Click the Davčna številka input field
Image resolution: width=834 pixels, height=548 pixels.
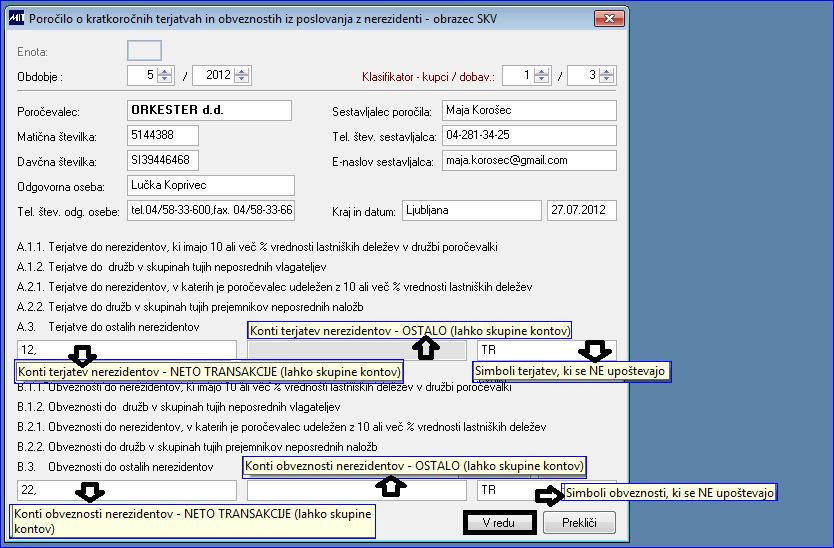click(x=163, y=161)
